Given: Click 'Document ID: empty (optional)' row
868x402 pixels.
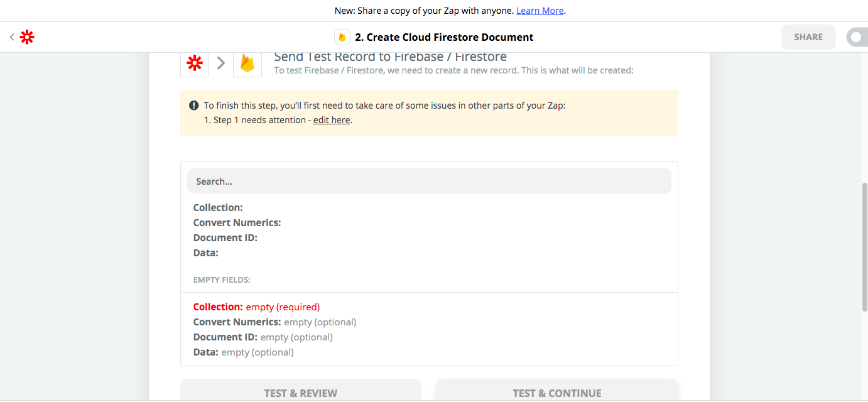Looking at the screenshot, I should click(263, 337).
